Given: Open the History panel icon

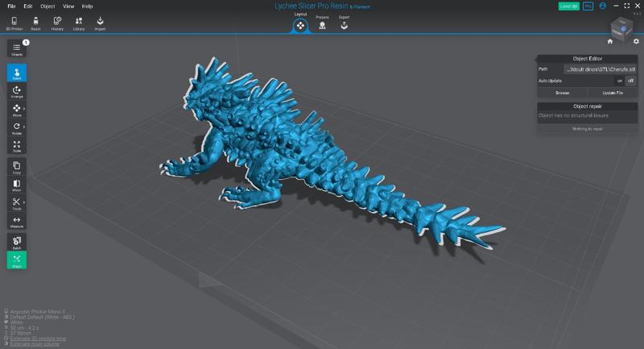Looking at the screenshot, I should [57, 23].
